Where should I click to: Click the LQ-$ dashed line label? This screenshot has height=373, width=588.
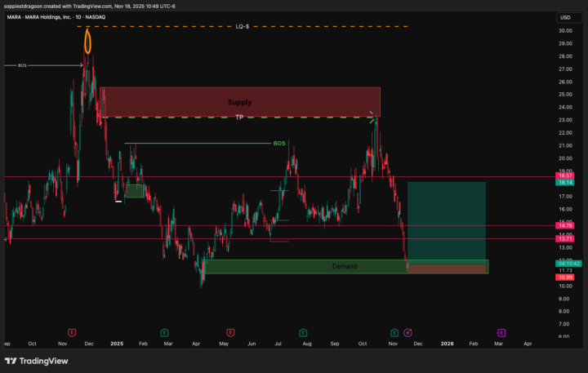(x=243, y=27)
